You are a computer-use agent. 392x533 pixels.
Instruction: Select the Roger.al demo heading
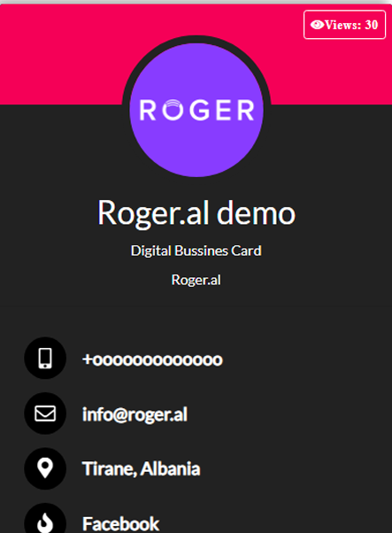[x=196, y=213]
